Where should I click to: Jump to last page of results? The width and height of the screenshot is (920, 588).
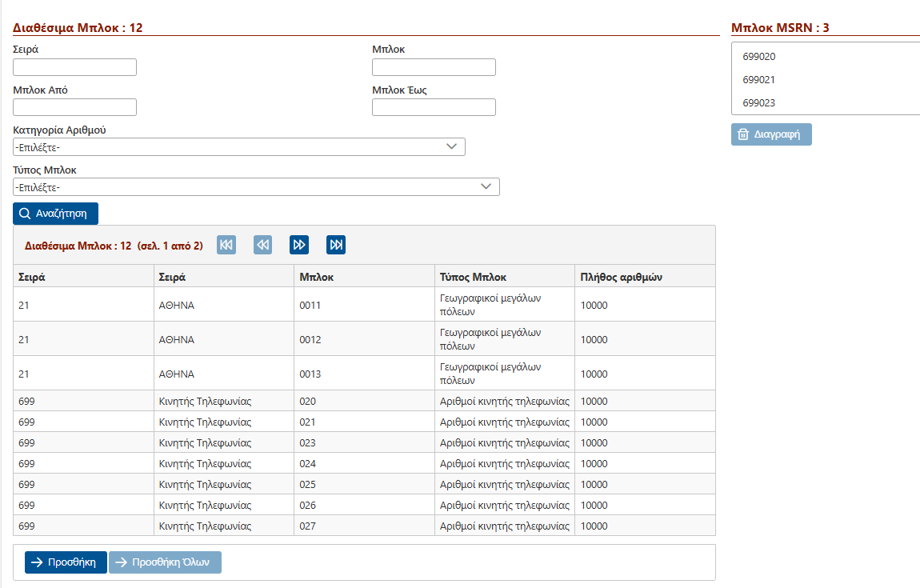pos(336,245)
